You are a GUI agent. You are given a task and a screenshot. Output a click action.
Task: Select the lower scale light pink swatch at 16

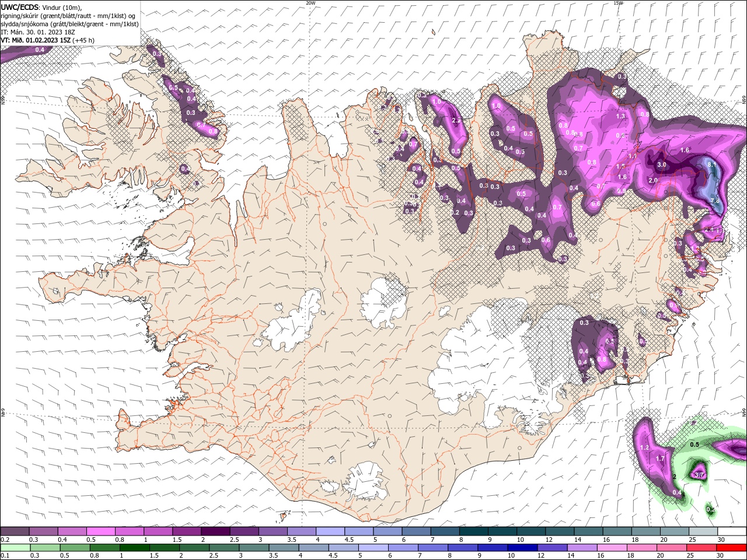pos(611,548)
